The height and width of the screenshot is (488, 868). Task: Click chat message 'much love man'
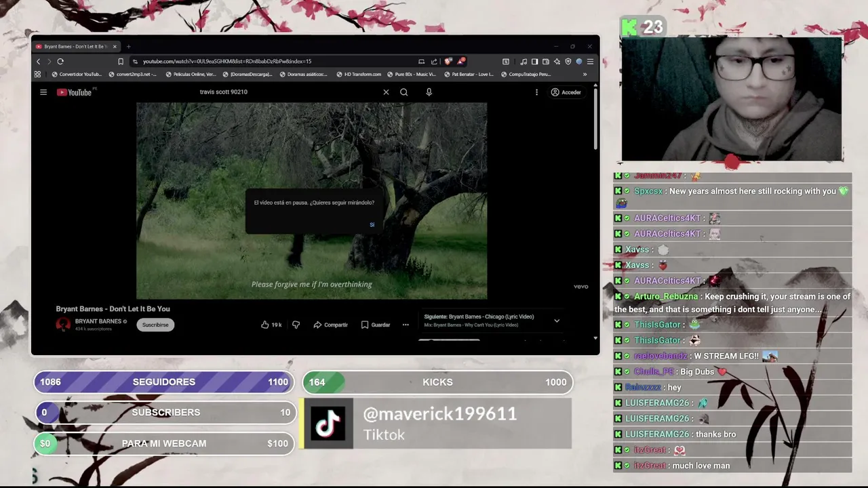701,466
